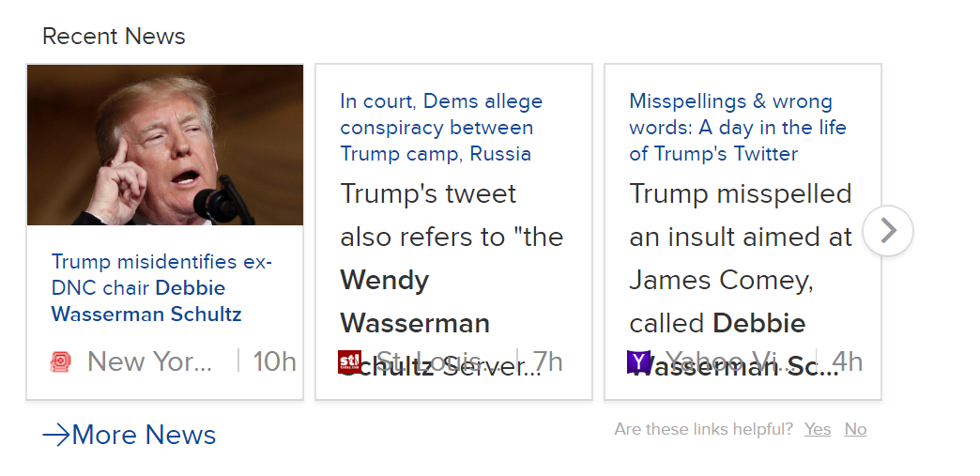This screenshot has height=476, width=980.
Task: Open headline about misidentified ex-DNC chair
Action: point(162,288)
